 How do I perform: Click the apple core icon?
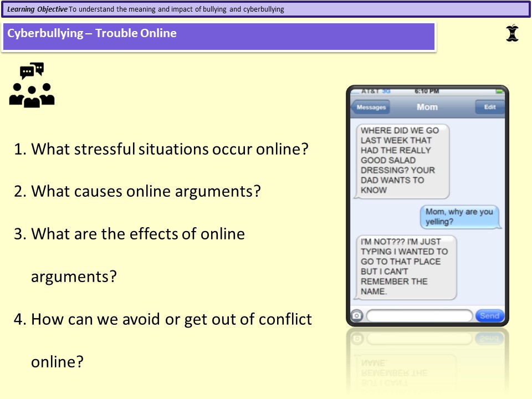[512, 33]
